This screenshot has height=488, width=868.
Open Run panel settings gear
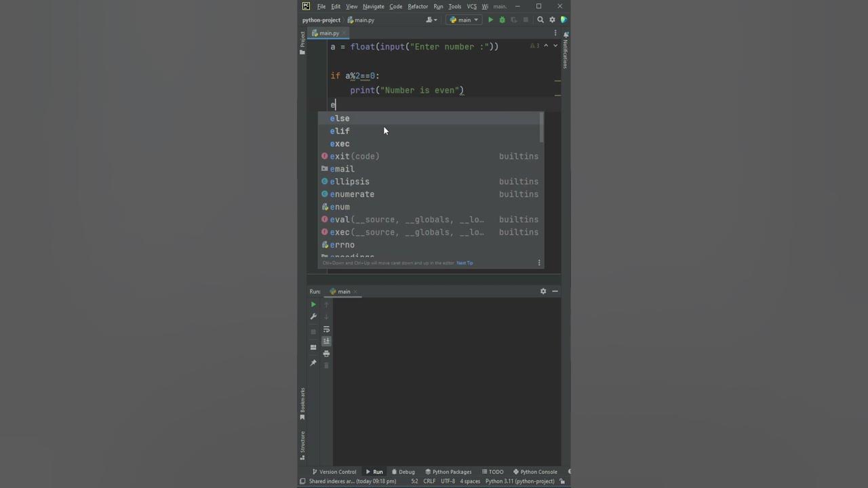point(543,291)
